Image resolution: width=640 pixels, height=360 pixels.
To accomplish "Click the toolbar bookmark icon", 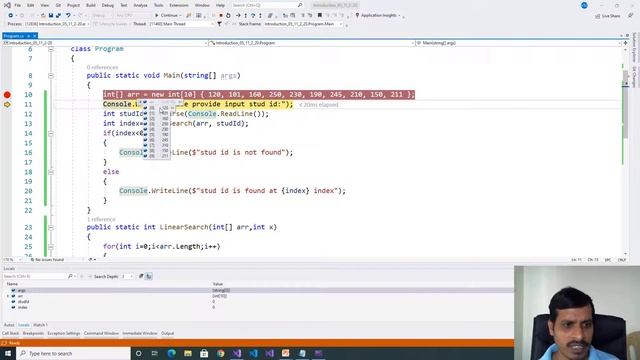I will point(320,16).
